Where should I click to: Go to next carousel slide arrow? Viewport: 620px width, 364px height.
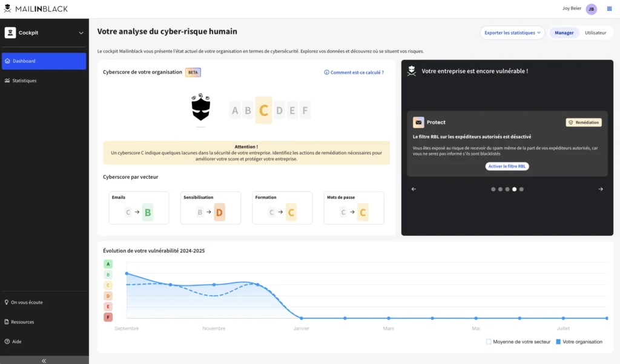point(601,189)
